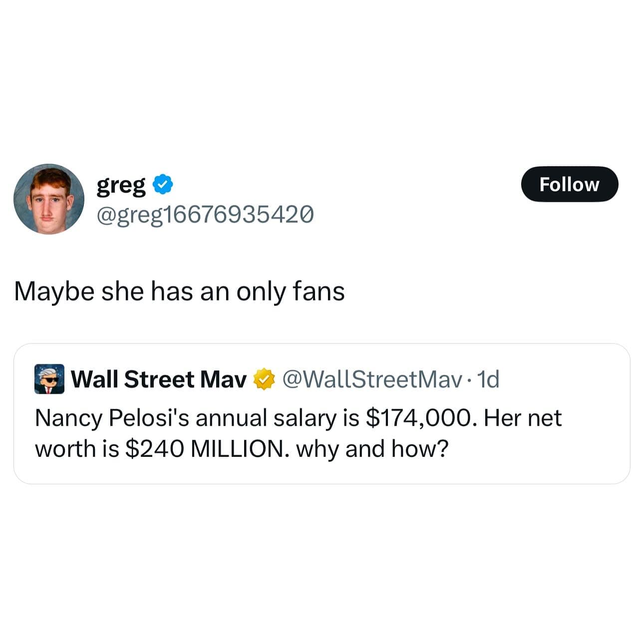The image size is (644, 644).
Task: Open the quoted tweet via 'Her net' text
Action: 523,418
